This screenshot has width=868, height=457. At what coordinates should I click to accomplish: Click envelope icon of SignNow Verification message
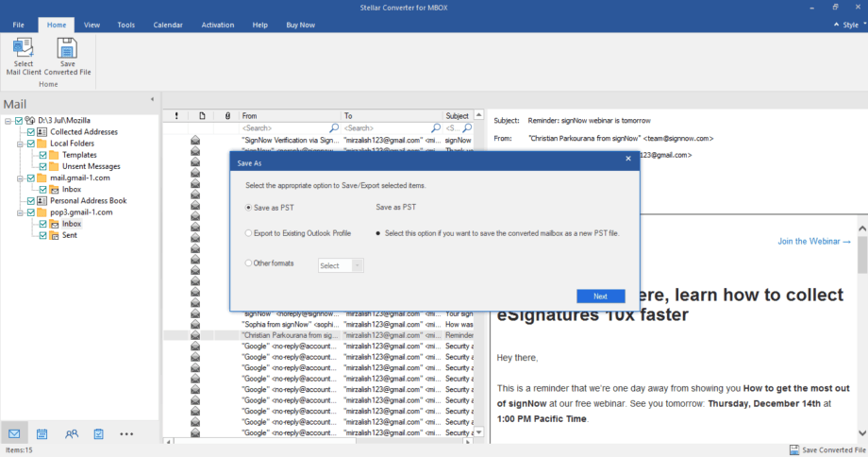[195, 140]
